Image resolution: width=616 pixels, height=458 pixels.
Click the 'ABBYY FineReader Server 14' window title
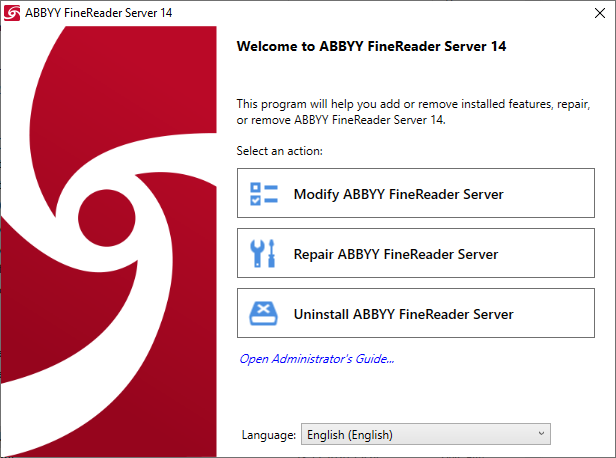(x=99, y=13)
